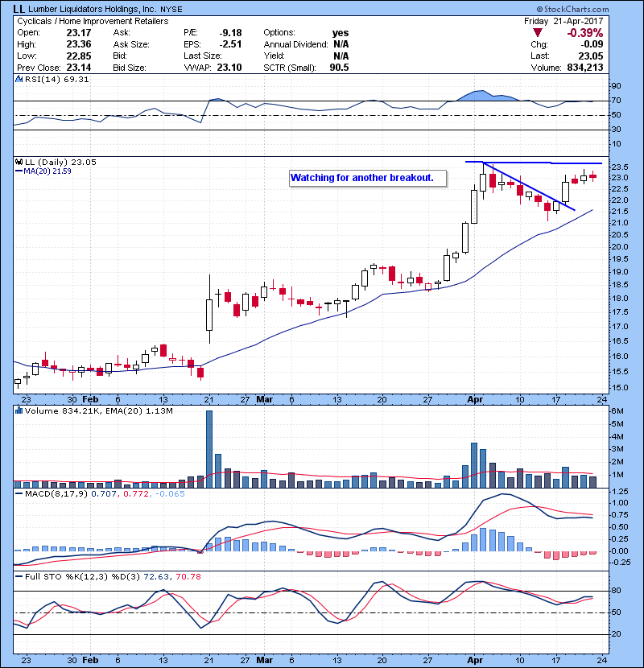
Task: Click the Volume value 834,213
Action: tap(585, 68)
